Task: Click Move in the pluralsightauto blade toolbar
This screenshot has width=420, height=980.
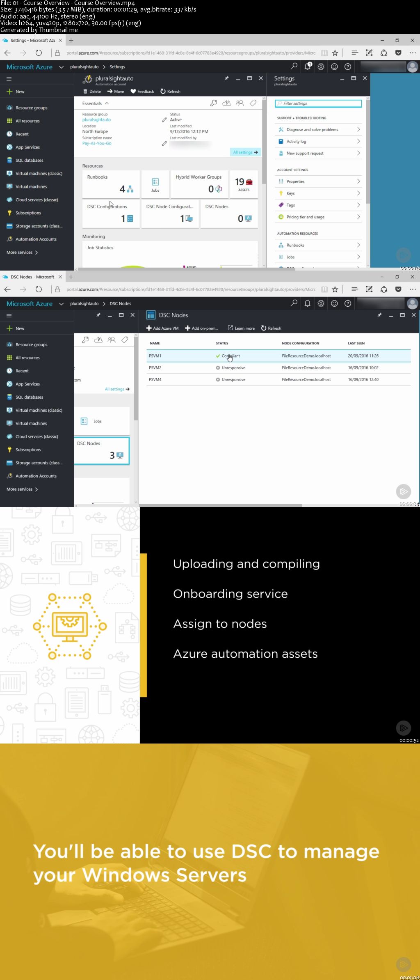Action: tap(116, 92)
